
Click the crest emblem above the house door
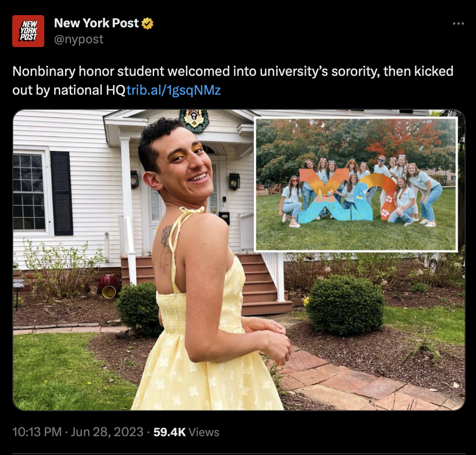click(x=194, y=121)
